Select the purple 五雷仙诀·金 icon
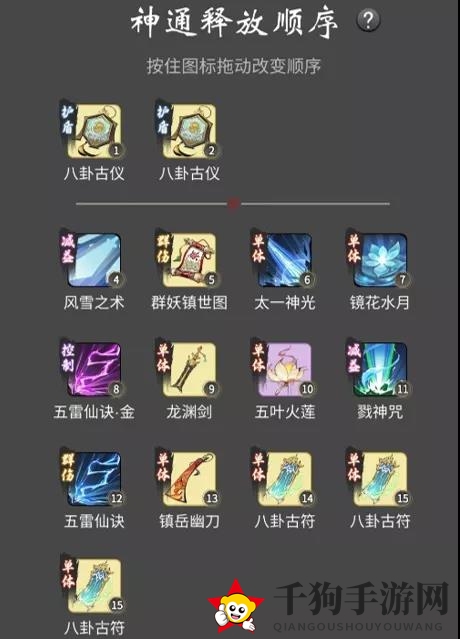 [94, 370]
